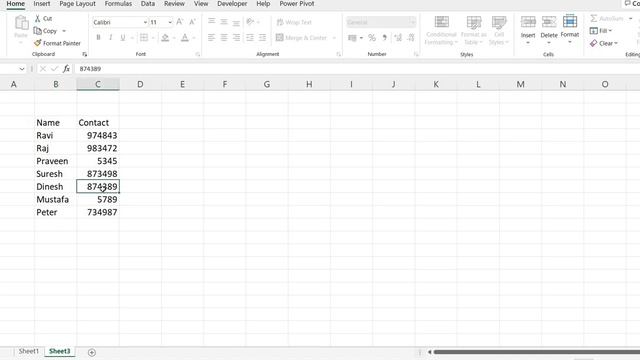
Task: Click the Orientation icon
Action: 251,22
